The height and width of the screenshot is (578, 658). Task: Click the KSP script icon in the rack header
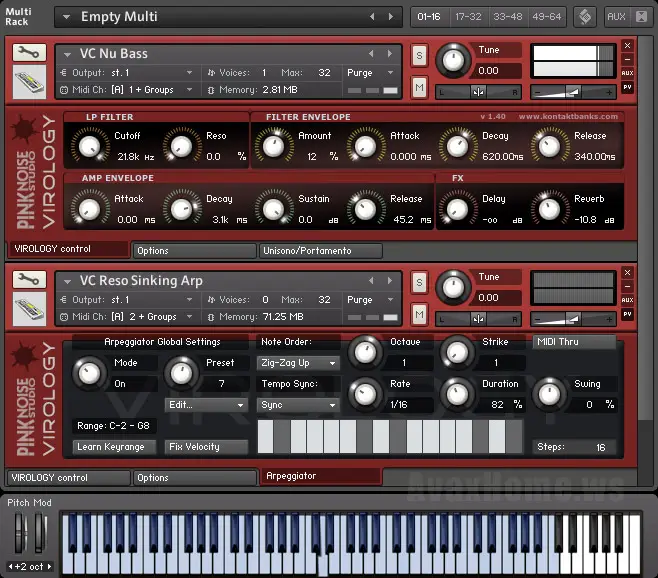585,17
